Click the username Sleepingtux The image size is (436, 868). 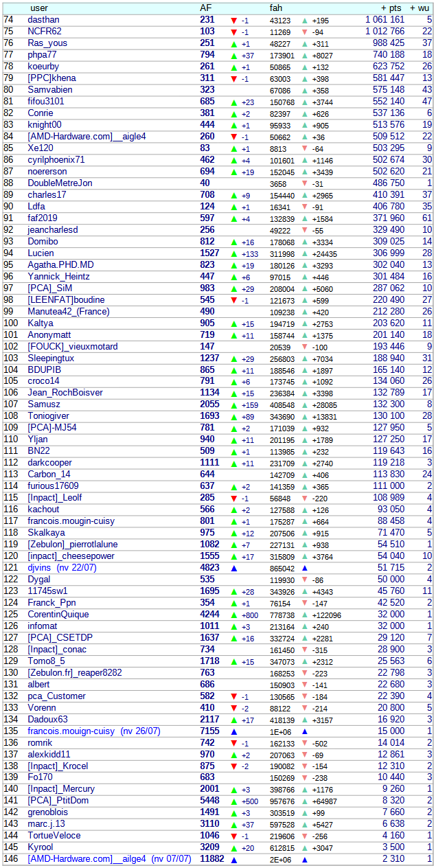(x=51, y=358)
